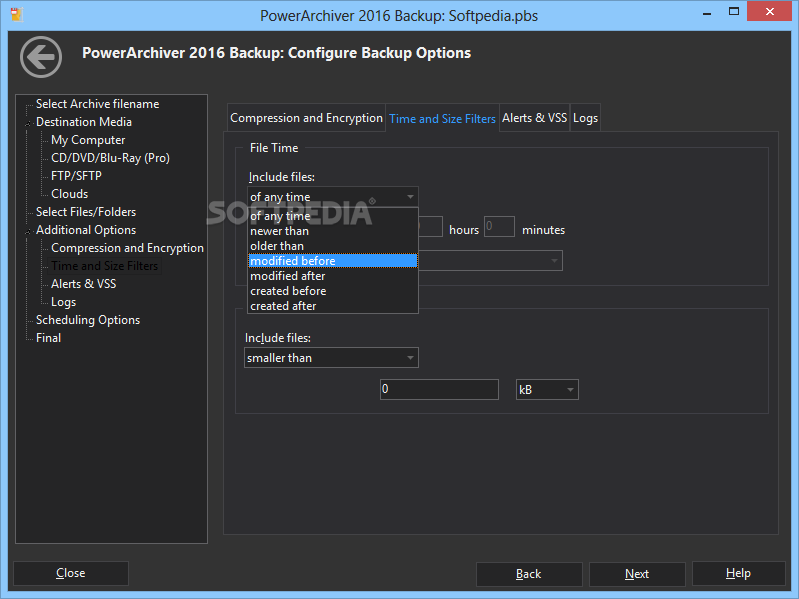
Task: Click the Next button
Action: pyautogui.click(x=637, y=574)
